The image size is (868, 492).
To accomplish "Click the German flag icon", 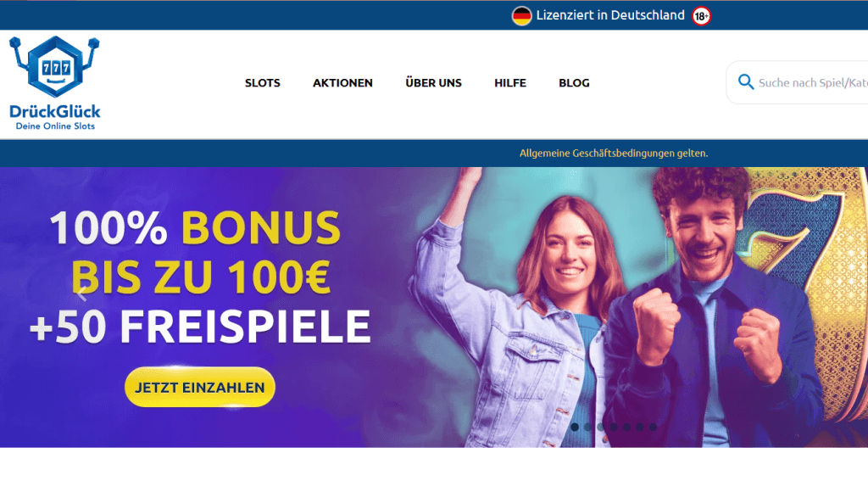I will point(521,16).
